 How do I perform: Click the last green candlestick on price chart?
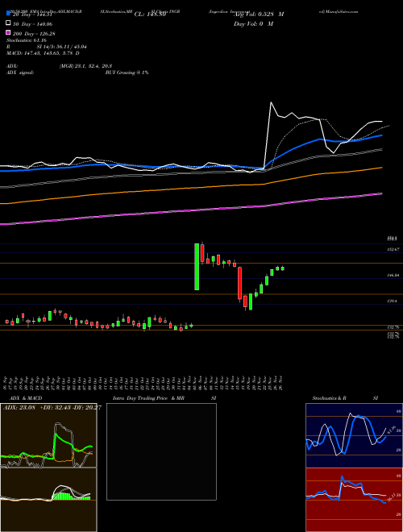click(x=283, y=268)
